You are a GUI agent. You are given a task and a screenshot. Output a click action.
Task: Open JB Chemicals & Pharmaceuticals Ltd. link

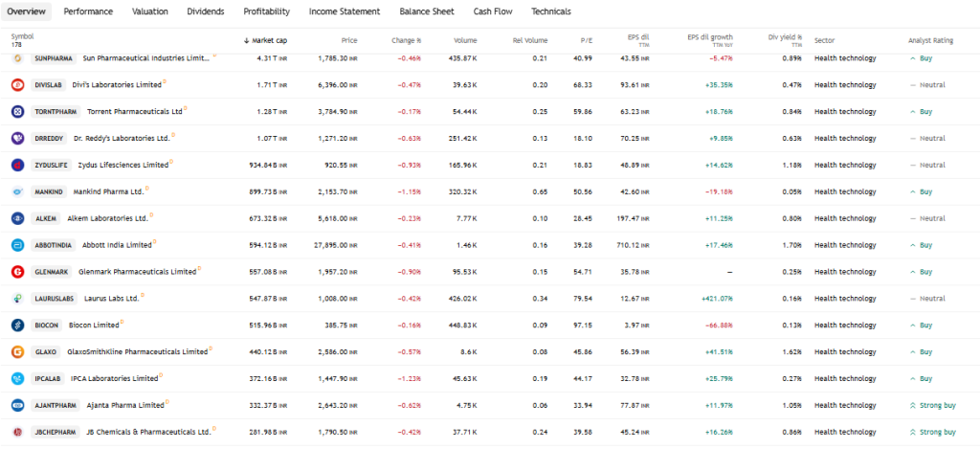(x=148, y=432)
